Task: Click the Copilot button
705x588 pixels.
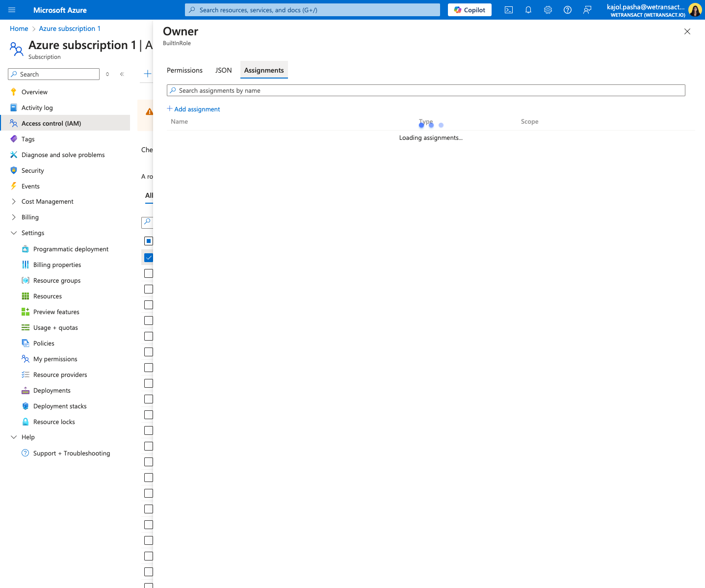Action: pos(470,10)
